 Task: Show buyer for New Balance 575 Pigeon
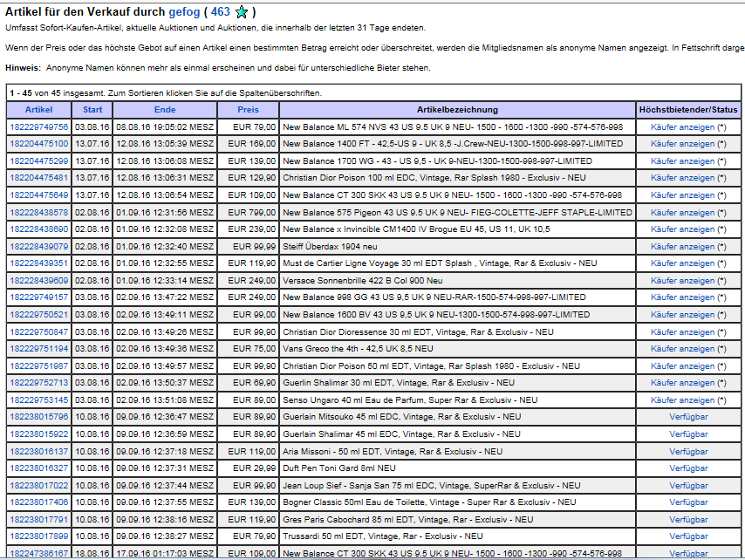tap(683, 212)
